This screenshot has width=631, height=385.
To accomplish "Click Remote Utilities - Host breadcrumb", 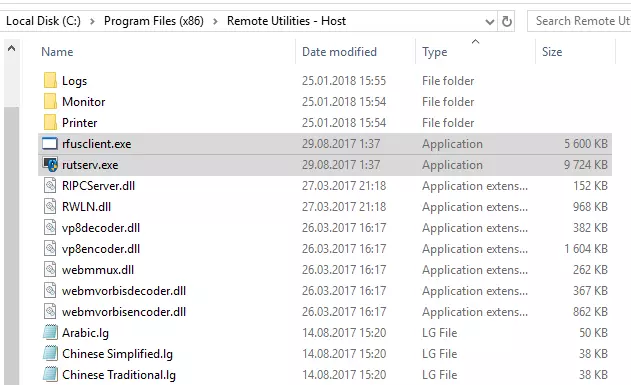I will pyautogui.click(x=286, y=21).
